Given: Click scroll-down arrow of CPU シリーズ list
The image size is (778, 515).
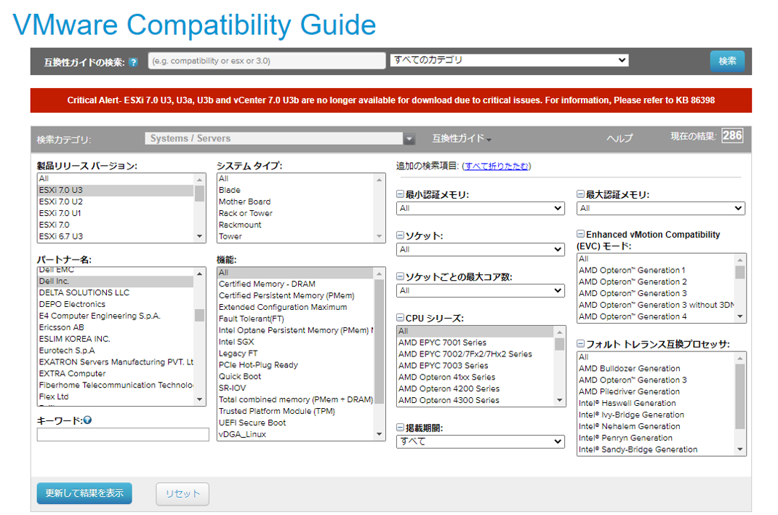Looking at the screenshot, I should 560,400.
